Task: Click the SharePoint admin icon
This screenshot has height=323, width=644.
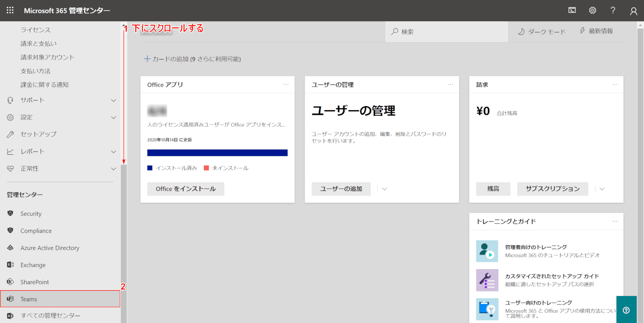Action: pyautogui.click(x=11, y=282)
